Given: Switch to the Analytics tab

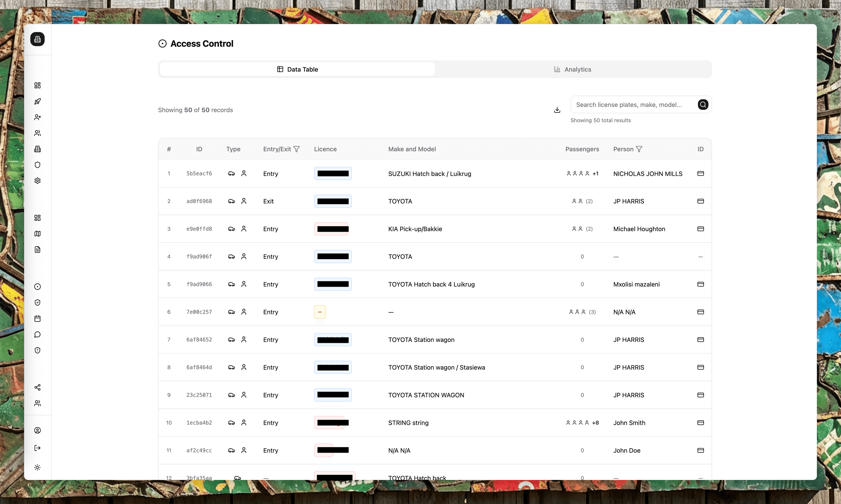Looking at the screenshot, I should click(x=573, y=69).
